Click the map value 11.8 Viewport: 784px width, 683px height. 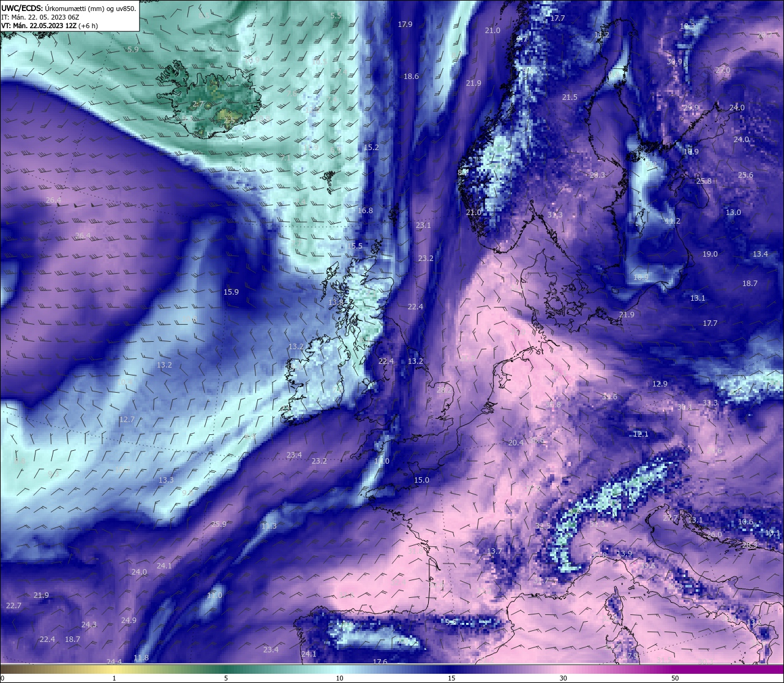pos(141,658)
